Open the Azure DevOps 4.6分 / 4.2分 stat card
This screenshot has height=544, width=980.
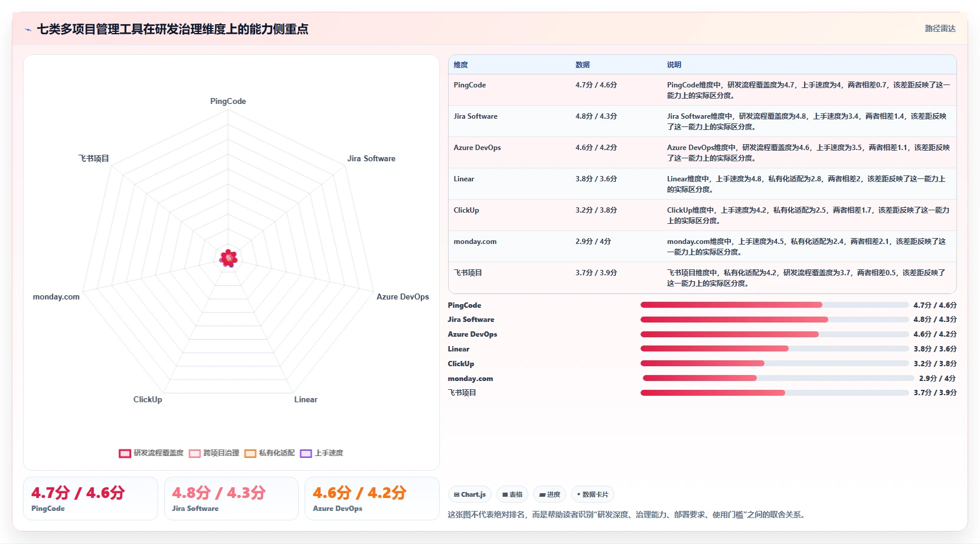pos(372,499)
